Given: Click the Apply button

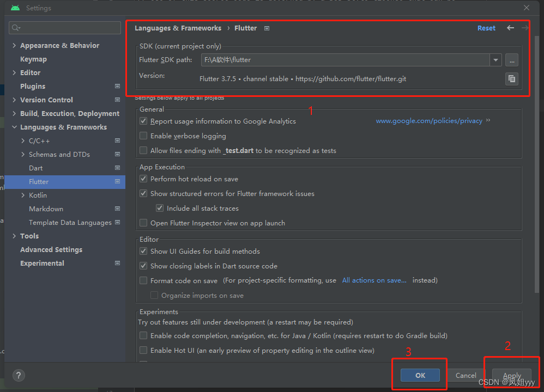Looking at the screenshot, I should click(512, 375).
